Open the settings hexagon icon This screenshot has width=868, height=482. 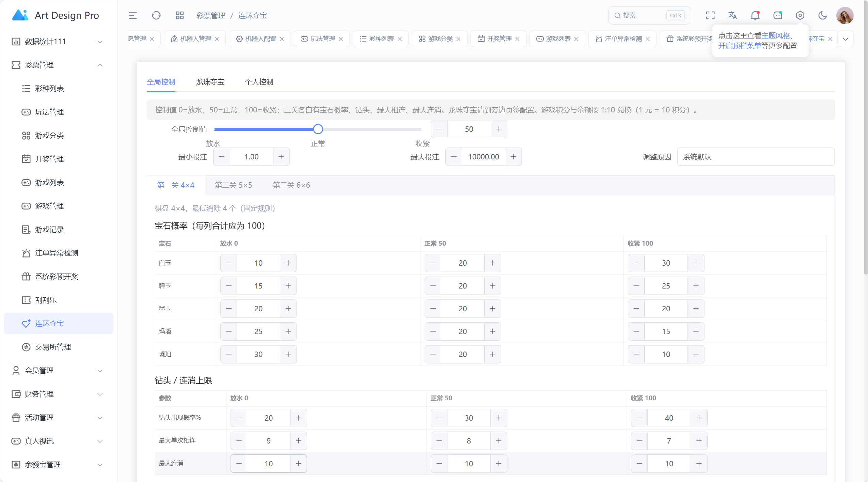point(800,15)
